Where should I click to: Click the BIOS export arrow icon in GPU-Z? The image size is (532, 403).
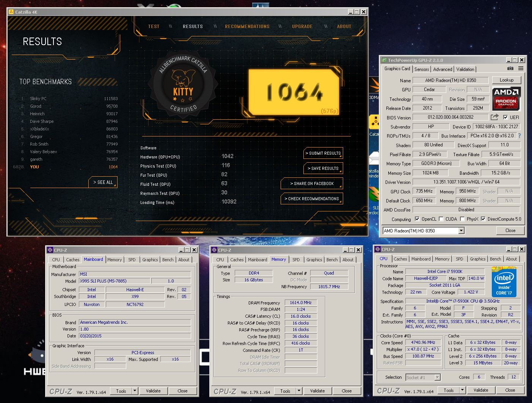pyautogui.click(x=494, y=117)
